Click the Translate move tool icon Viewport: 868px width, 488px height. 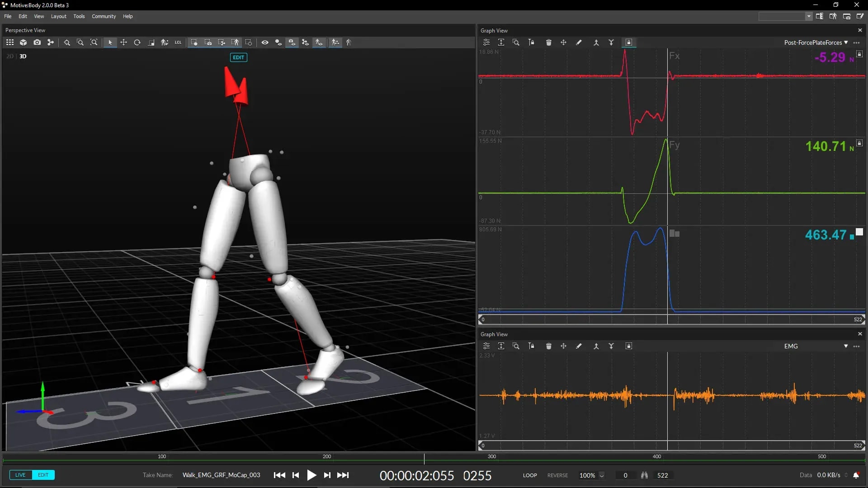pyautogui.click(x=123, y=42)
